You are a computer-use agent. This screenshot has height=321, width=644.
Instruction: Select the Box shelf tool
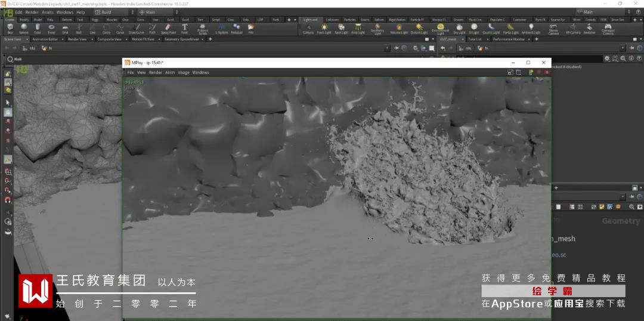pos(10,29)
